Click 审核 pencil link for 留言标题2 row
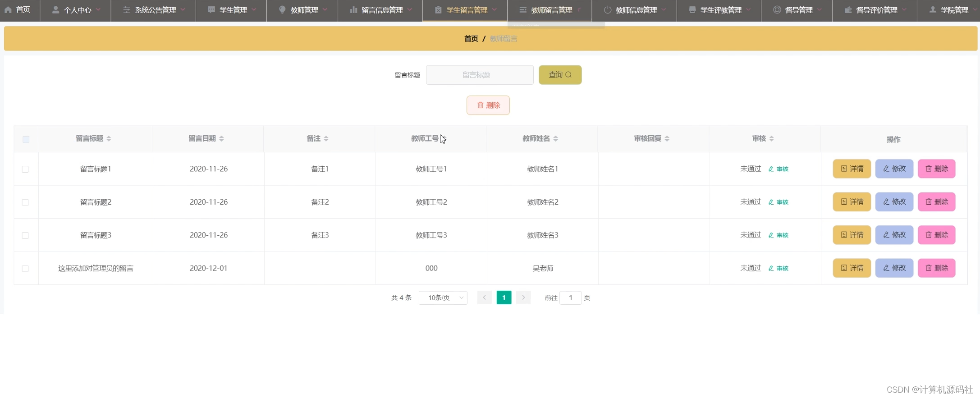This screenshot has height=398, width=980. click(x=779, y=202)
